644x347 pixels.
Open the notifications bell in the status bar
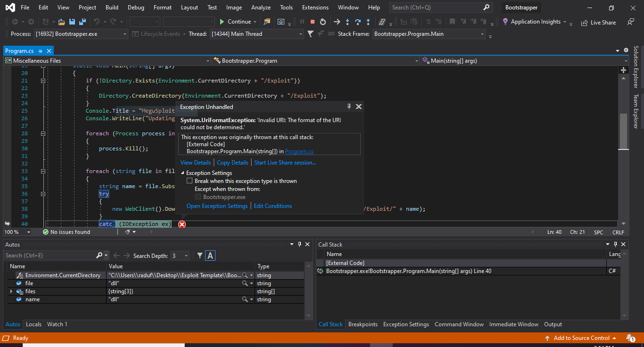[630, 338]
